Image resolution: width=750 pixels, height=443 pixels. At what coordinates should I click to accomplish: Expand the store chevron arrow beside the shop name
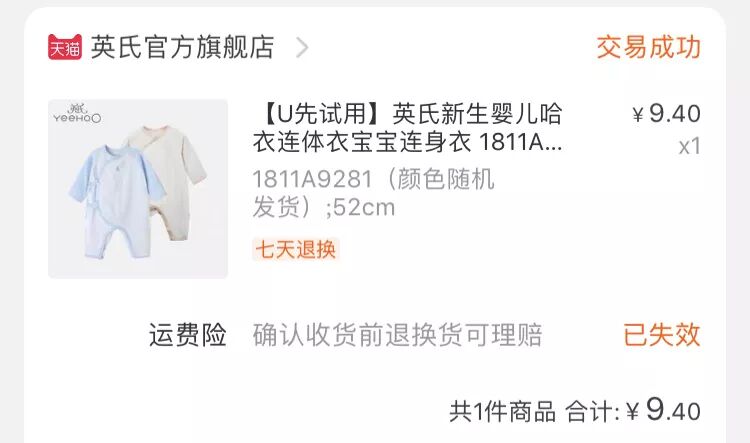point(302,47)
